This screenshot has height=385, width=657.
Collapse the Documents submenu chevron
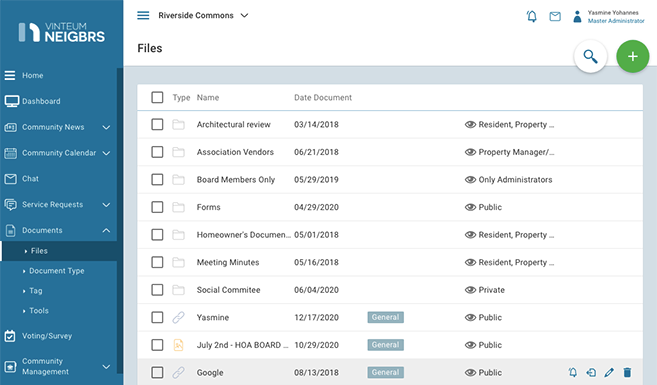106,230
